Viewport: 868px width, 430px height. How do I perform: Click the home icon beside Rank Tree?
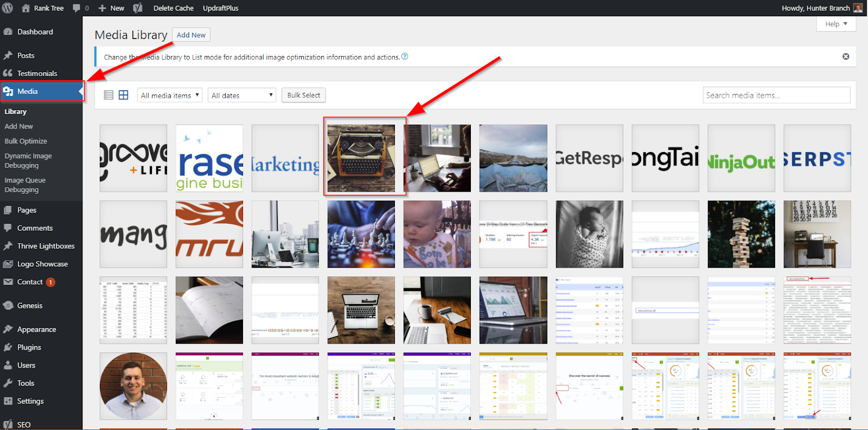point(25,8)
